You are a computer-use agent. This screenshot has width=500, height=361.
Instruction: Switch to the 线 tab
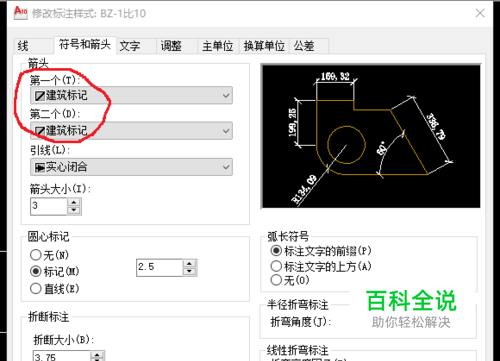(x=33, y=46)
